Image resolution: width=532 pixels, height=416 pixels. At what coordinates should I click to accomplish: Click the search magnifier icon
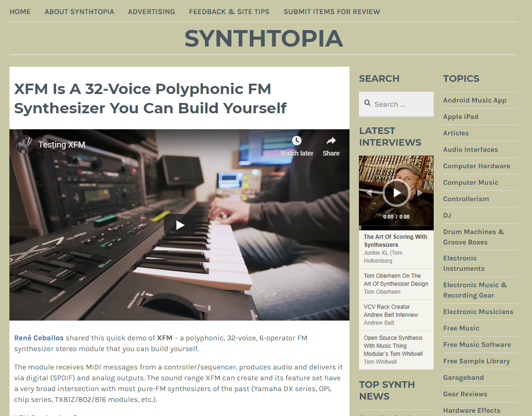pyautogui.click(x=367, y=103)
